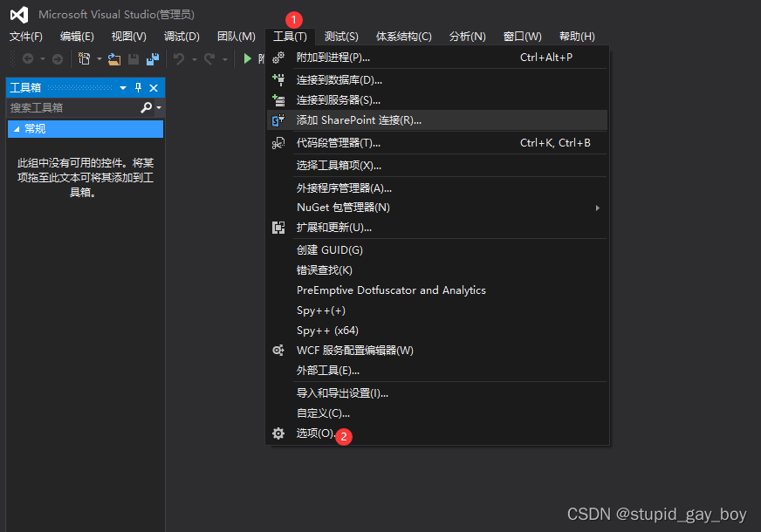
Task: Click the Open File toolbar icon
Action: click(x=113, y=58)
